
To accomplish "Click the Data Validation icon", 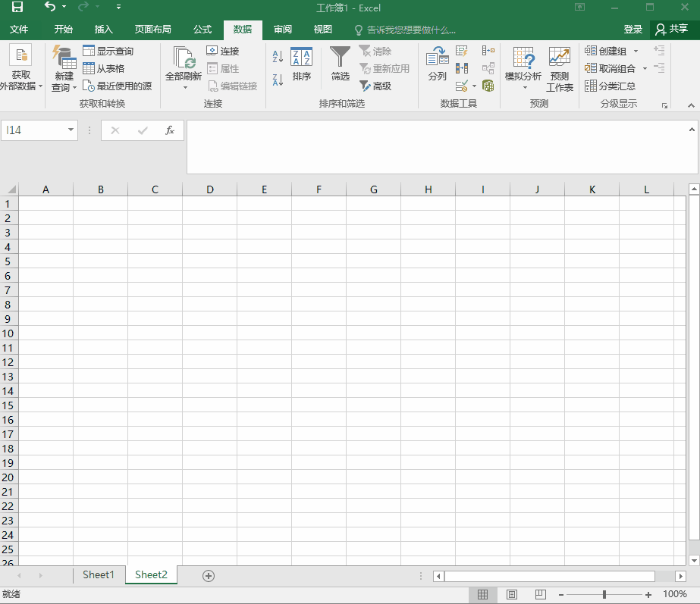I will (x=462, y=86).
